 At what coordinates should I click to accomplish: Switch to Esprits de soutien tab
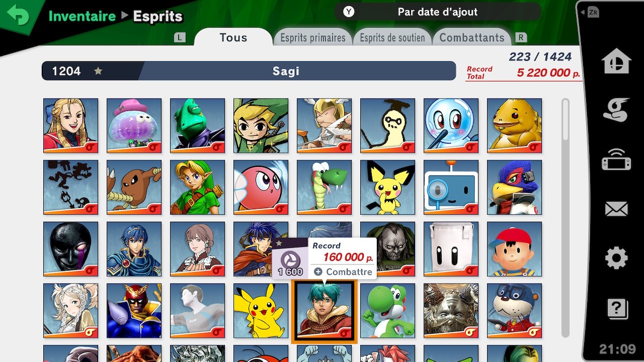coord(392,38)
